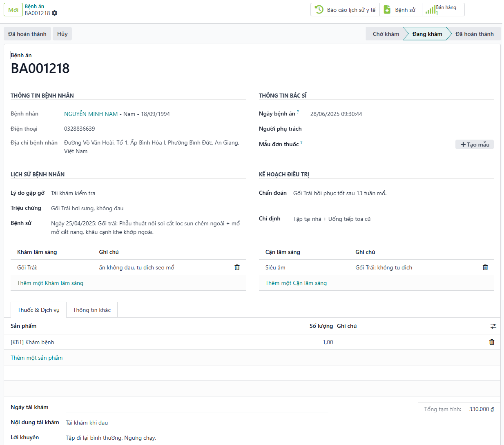The width and height of the screenshot is (504, 445).
Task: Click the Người phụ trách field
Action: click(x=402, y=129)
